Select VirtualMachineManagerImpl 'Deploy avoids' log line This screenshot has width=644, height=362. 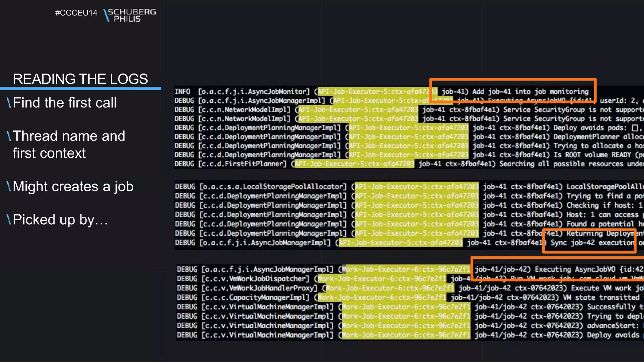[x=410, y=335]
